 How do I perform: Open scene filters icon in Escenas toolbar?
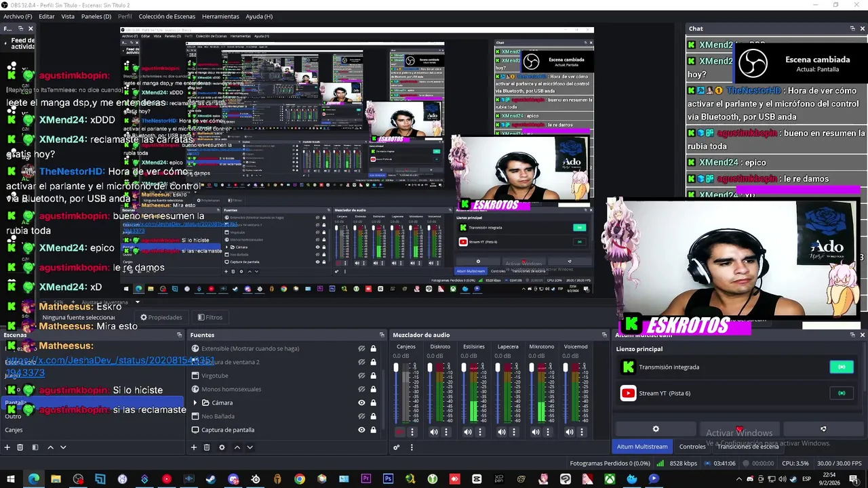(35, 447)
